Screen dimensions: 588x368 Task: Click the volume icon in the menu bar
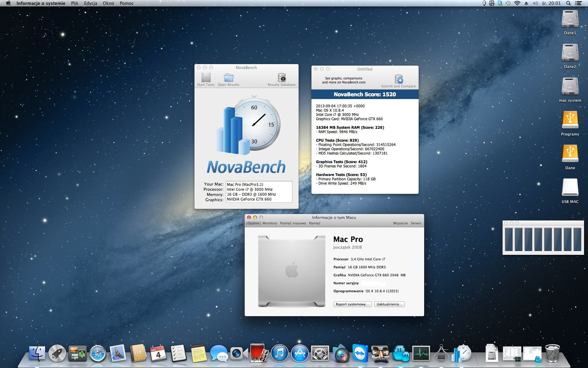(x=535, y=3)
